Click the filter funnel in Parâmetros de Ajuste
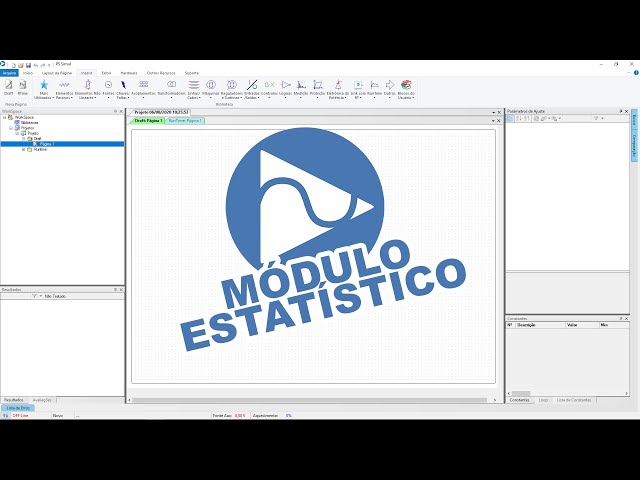 [596, 118]
